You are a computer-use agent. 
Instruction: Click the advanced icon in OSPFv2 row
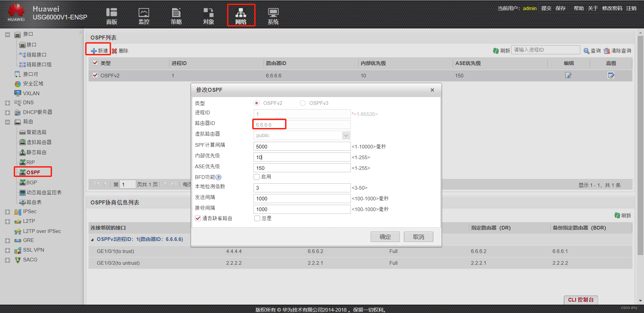[x=611, y=75]
